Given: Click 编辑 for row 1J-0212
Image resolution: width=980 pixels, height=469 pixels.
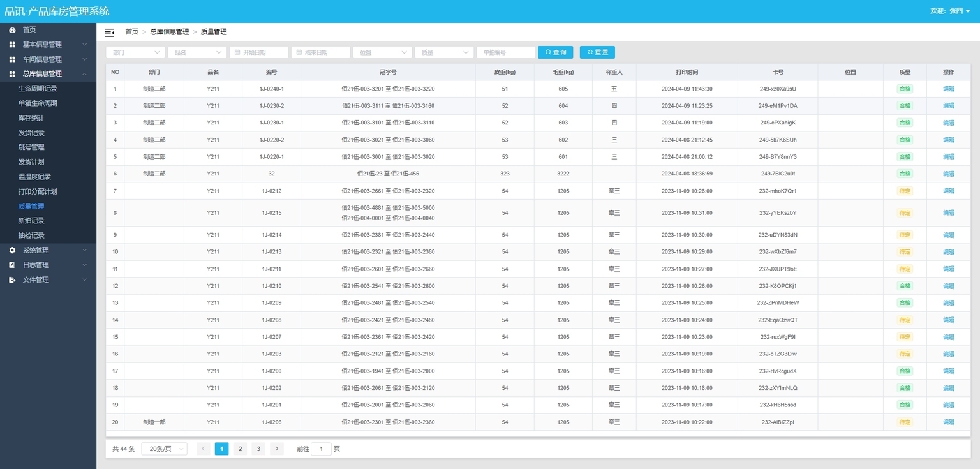Looking at the screenshot, I should [949, 191].
